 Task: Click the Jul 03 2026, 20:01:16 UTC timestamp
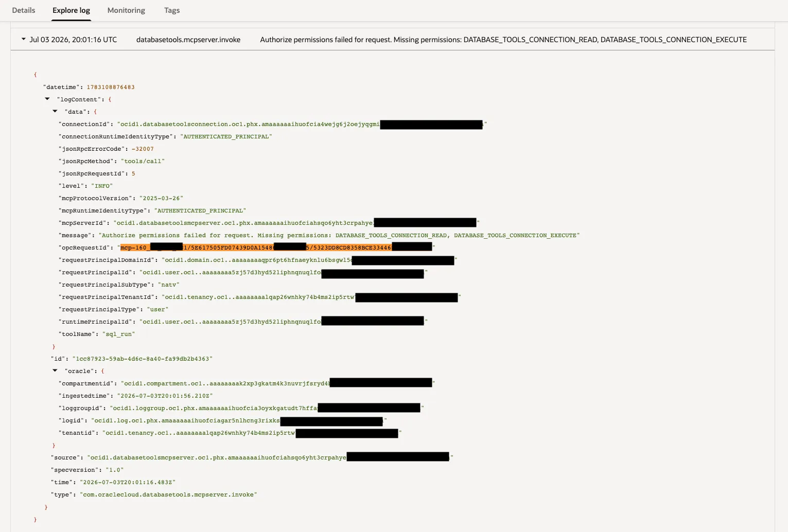coord(73,40)
